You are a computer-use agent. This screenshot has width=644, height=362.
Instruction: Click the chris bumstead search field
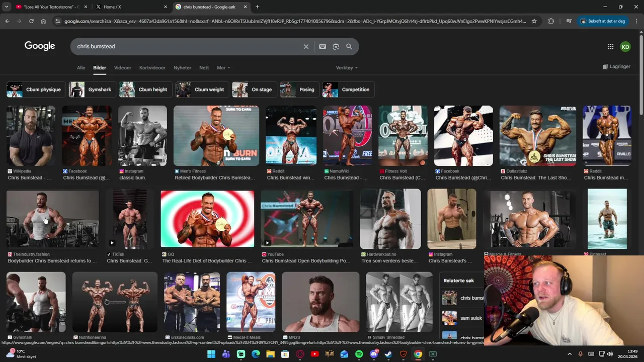coord(186,46)
